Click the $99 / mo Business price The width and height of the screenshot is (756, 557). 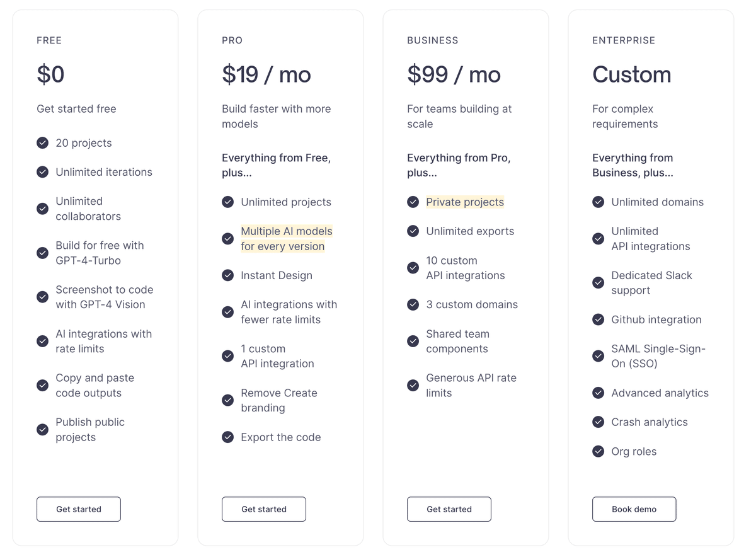click(454, 74)
